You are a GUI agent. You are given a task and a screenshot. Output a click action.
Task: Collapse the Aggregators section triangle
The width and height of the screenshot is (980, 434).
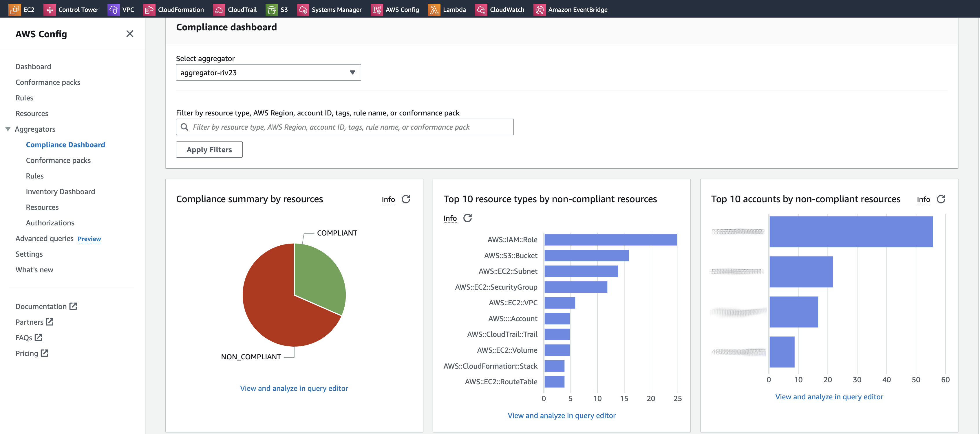[x=8, y=129]
